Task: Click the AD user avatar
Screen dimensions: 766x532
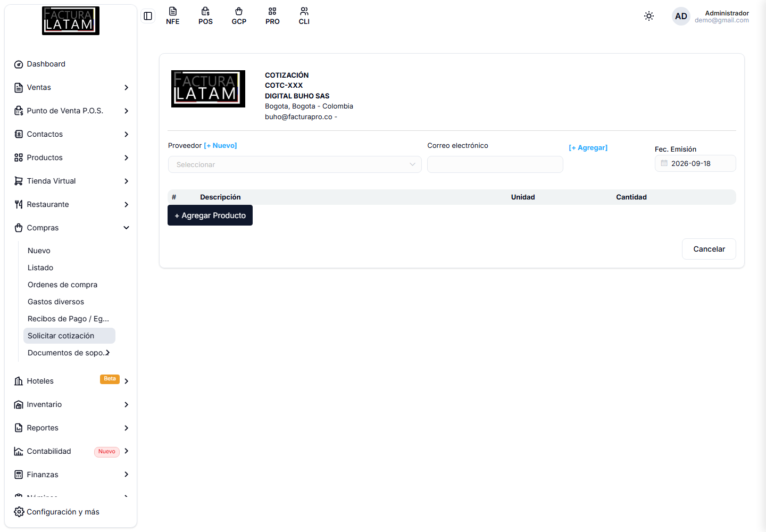Action: pyautogui.click(x=681, y=16)
